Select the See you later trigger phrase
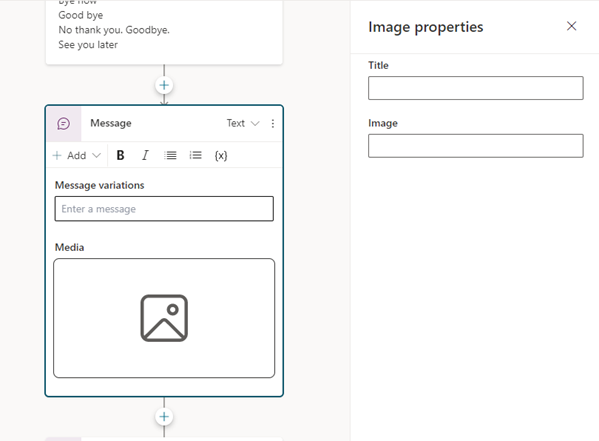The image size is (599, 441). click(88, 45)
